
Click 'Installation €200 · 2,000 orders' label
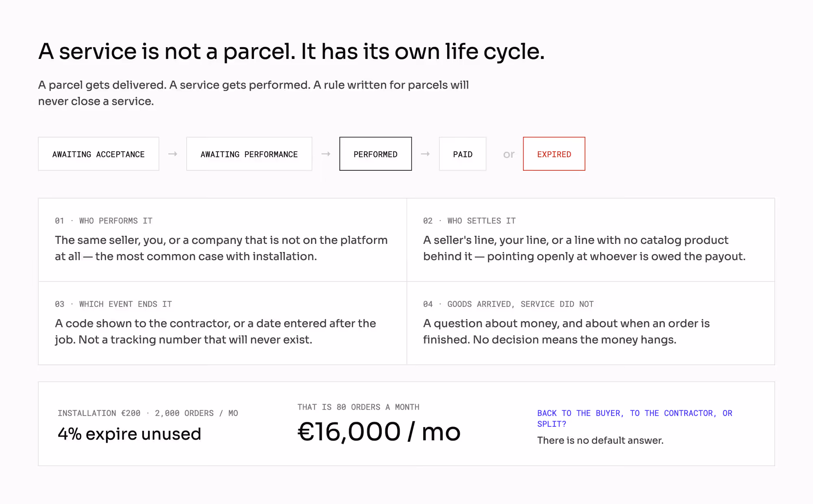pos(148,413)
